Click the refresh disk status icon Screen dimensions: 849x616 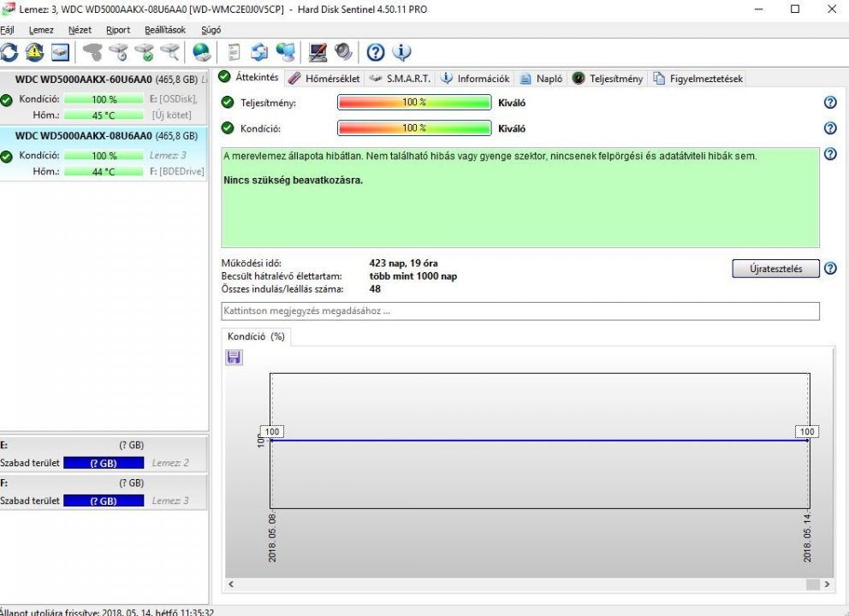(9, 52)
